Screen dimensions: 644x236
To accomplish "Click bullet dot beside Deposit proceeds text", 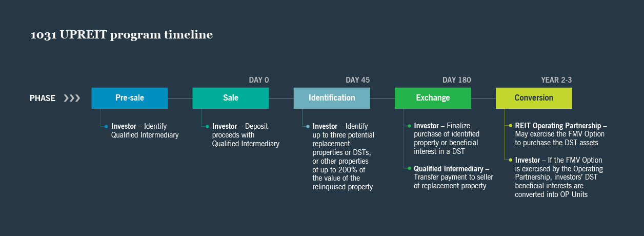I will pos(207,126).
